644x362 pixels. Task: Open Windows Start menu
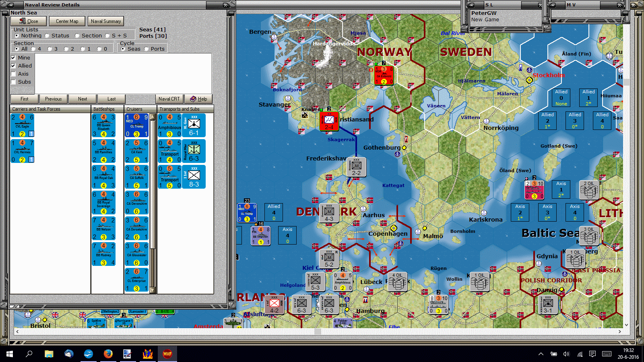(10, 354)
